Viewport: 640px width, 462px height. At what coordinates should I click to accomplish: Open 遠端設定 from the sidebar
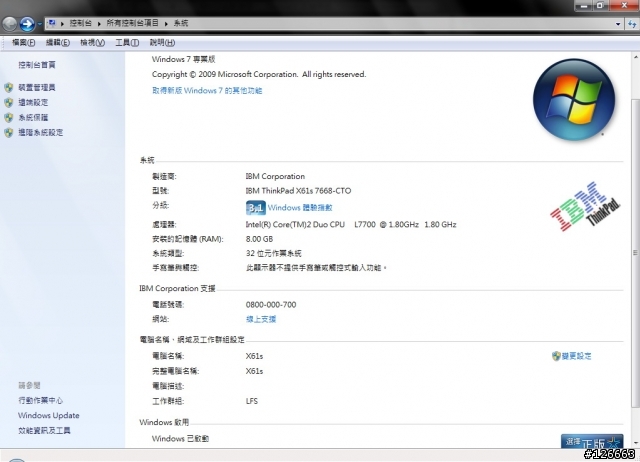tap(33, 102)
